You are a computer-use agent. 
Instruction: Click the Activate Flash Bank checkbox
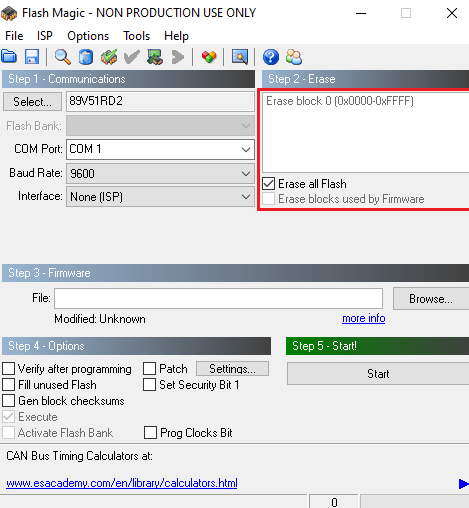coord(8,433)
